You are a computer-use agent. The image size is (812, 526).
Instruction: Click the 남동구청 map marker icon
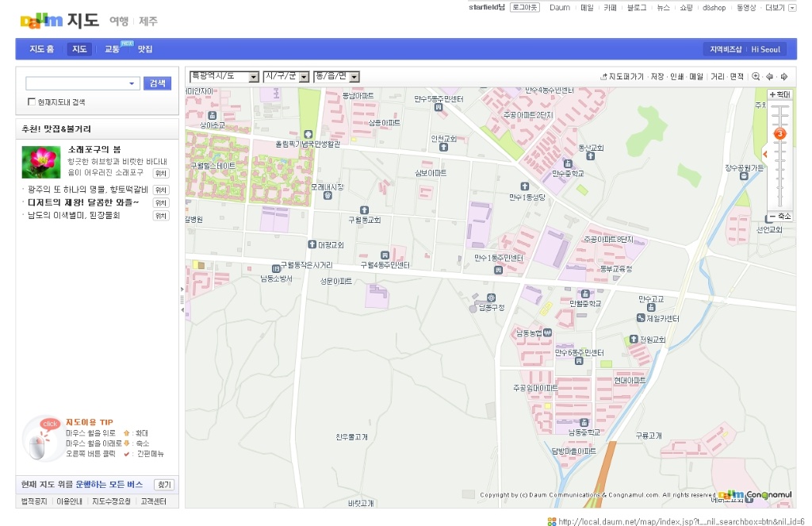click(x=491, y=298)
